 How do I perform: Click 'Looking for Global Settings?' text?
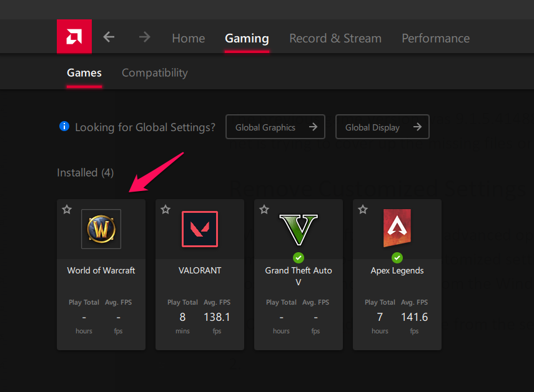[x=145, y=127]
